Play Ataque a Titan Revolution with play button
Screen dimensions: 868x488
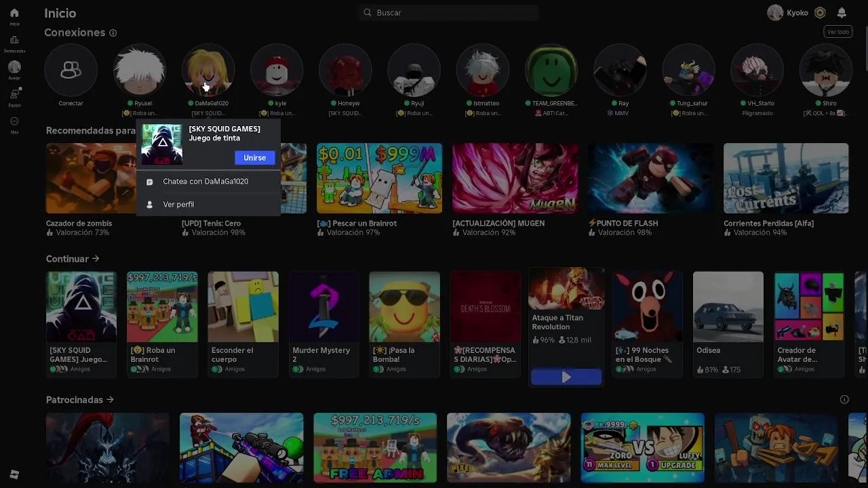[566, 377]
